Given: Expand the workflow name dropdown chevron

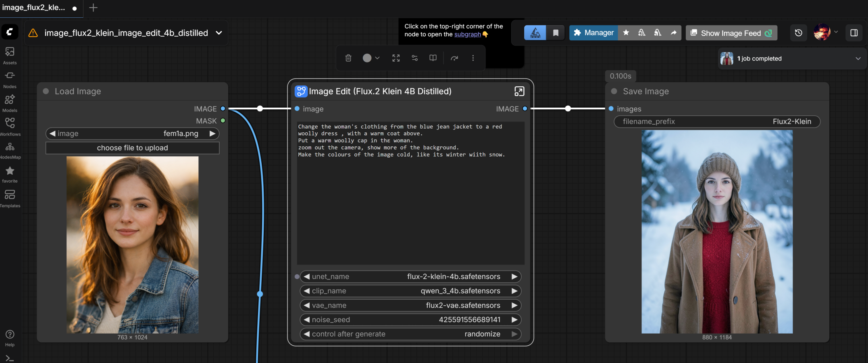Looking at the screenshot, I should (219, 33).
